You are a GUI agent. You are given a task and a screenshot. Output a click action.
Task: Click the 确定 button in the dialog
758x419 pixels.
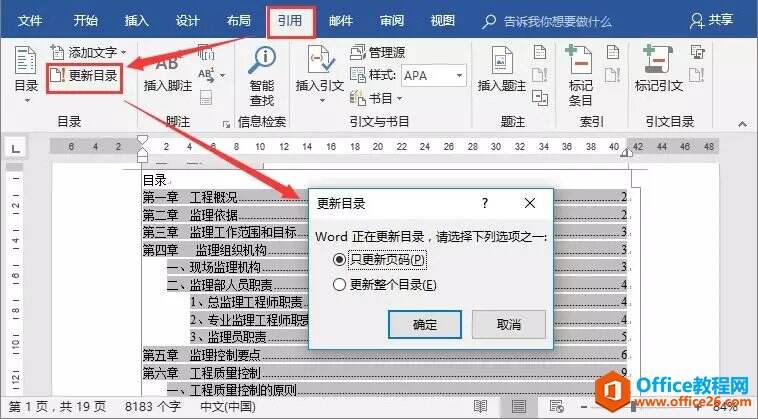(425, 324)
